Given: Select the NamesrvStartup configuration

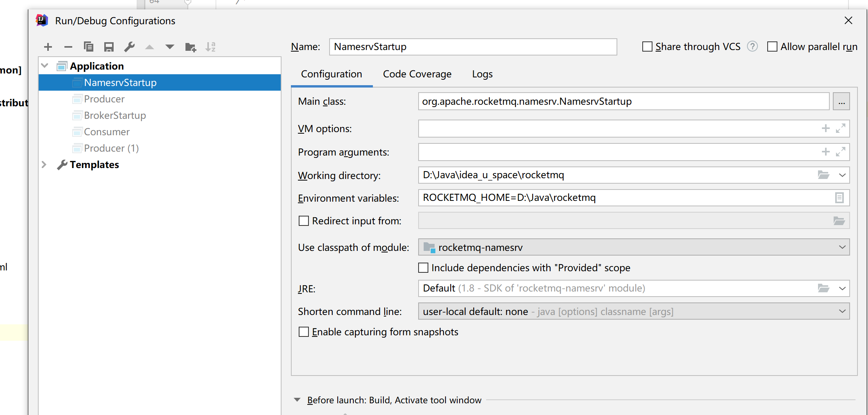Looking at the screenshot, I should point(160,82).
